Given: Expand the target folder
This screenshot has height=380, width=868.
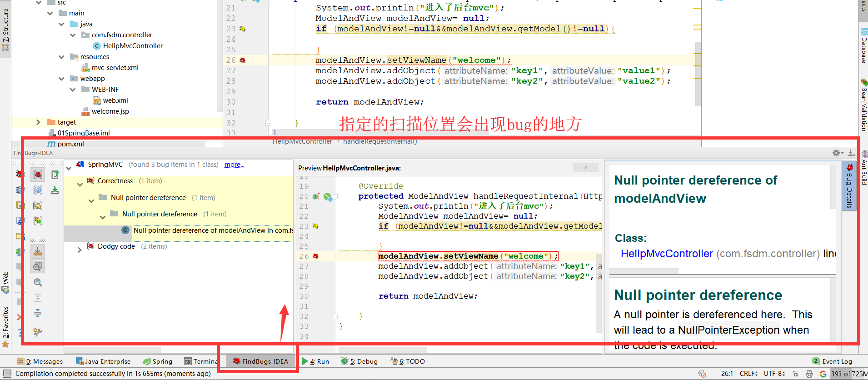Looking at the screenshot, I should pos(38,122).
